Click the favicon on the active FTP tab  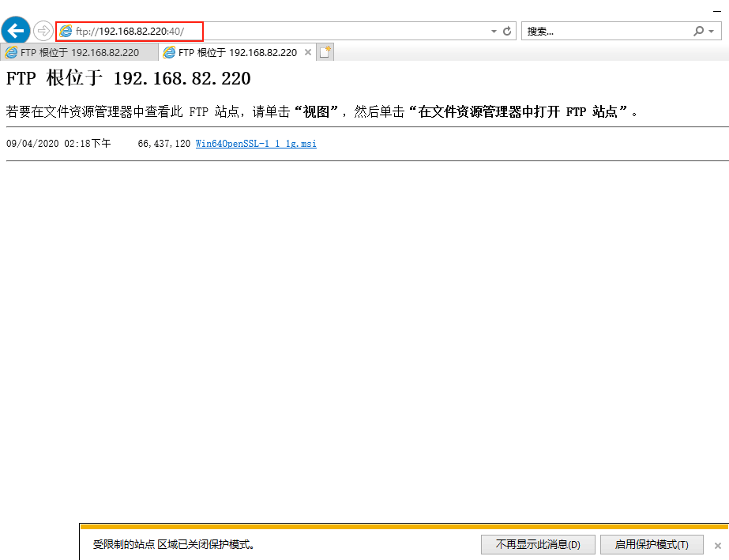point(169,51)
